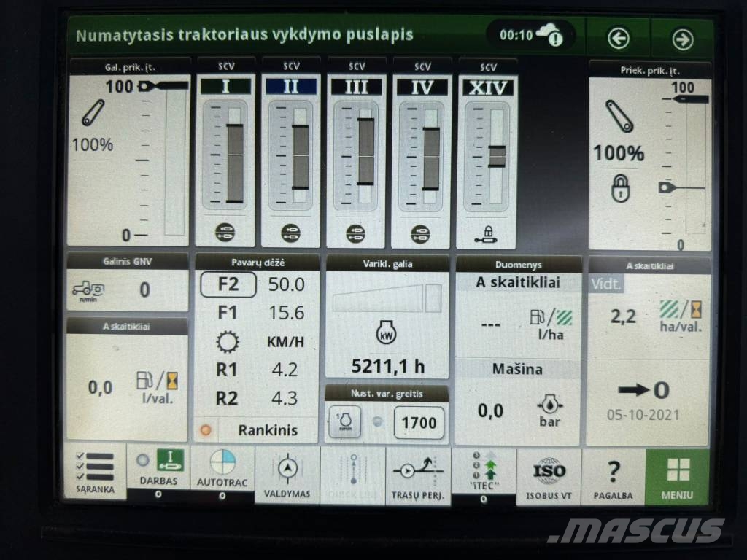Select the R2 4.3 reverse speed row
This screenshot has height=560, width=747.
(258, 399)
